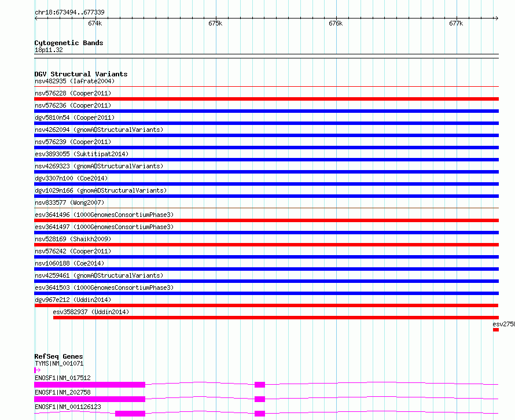
Task: Click nsv4259461 (gnomADStructuralVariants) label
Action: [x=99, y=275]
